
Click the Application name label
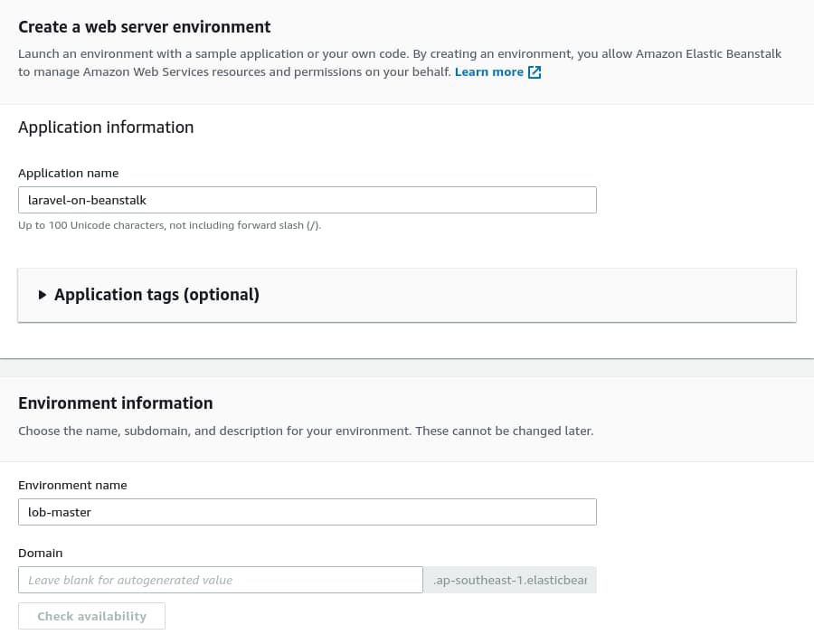[x=68, y=172]
